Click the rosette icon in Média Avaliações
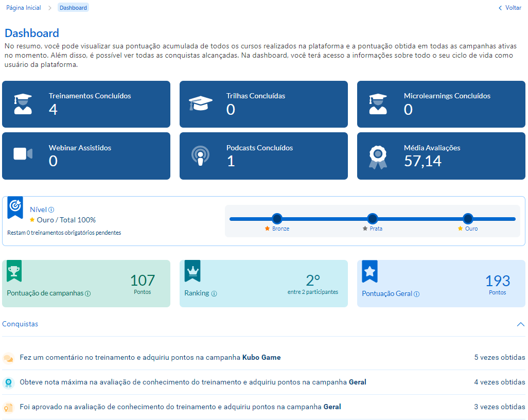 378,157
